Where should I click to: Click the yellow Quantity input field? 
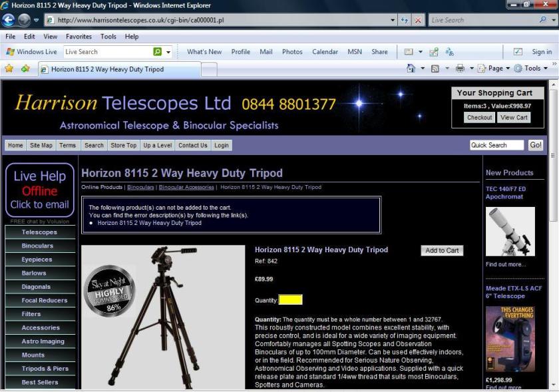point(290,300)
